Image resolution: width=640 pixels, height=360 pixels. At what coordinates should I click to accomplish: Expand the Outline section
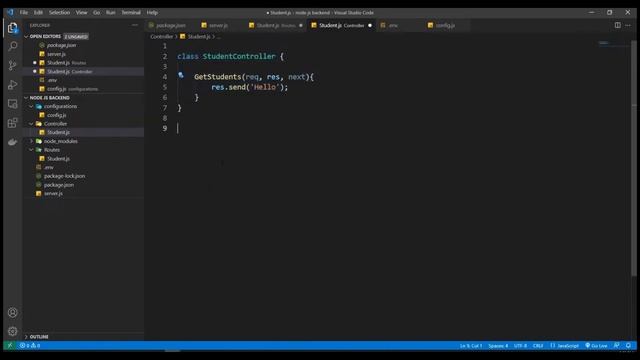[x=26, y=337]
